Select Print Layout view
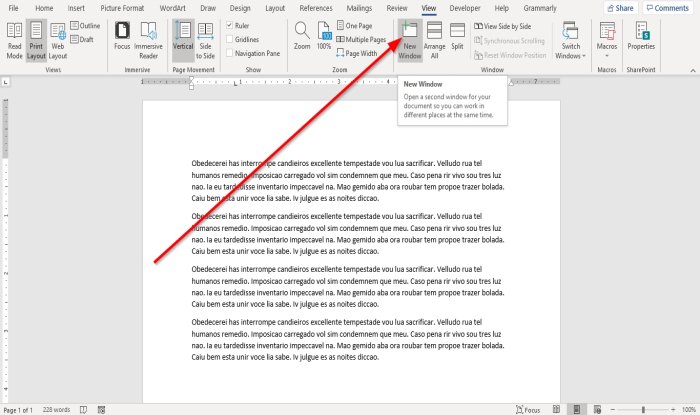The height and width of the screenshot is (415, 700). [x=36, y=41]
